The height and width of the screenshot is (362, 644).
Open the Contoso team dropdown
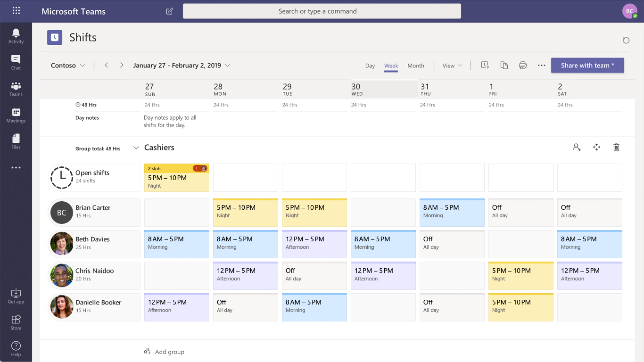[68, 66]
